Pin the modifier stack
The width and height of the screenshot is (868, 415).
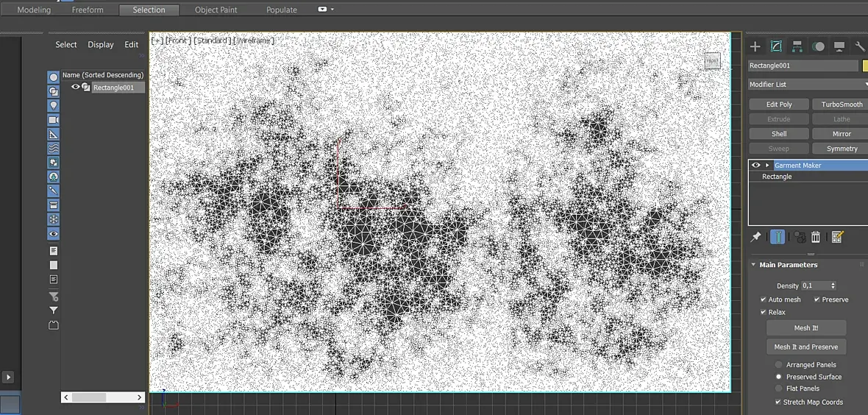click(755, 237)
